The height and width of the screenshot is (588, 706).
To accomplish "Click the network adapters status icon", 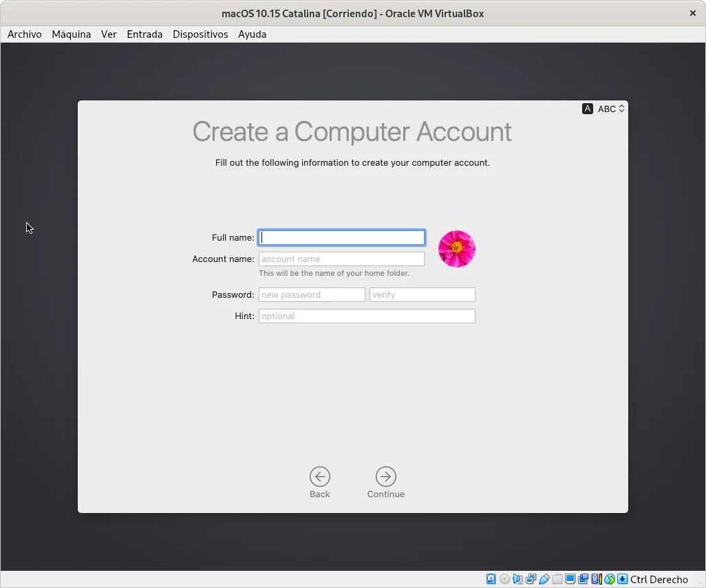I will [531, 579].
